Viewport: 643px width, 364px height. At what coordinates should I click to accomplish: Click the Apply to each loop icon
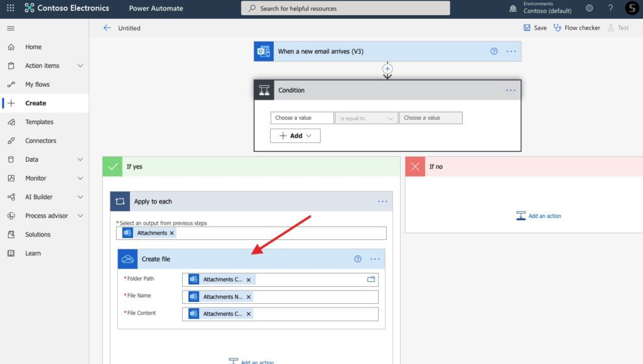coord(120,201)
